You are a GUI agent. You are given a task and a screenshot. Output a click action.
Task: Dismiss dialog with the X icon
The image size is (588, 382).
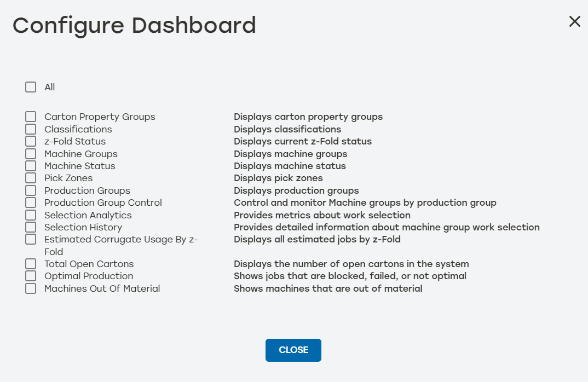574,21
